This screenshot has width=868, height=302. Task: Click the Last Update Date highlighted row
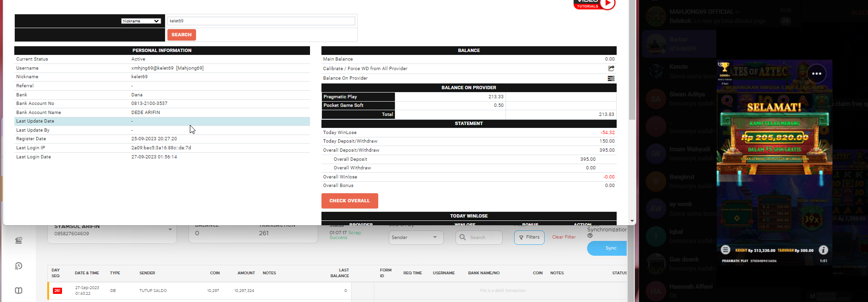click(162, 121)
